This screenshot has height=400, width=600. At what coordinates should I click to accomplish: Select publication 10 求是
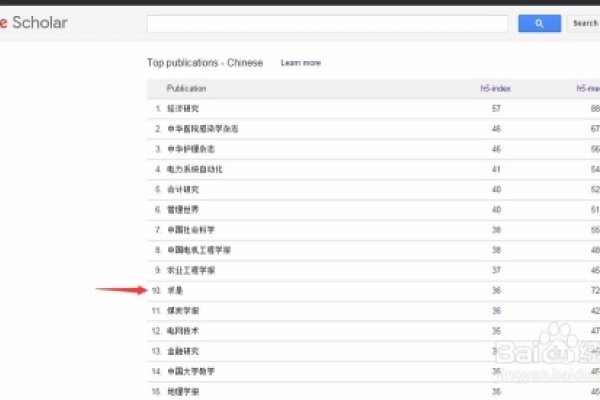tap(175, 291)
